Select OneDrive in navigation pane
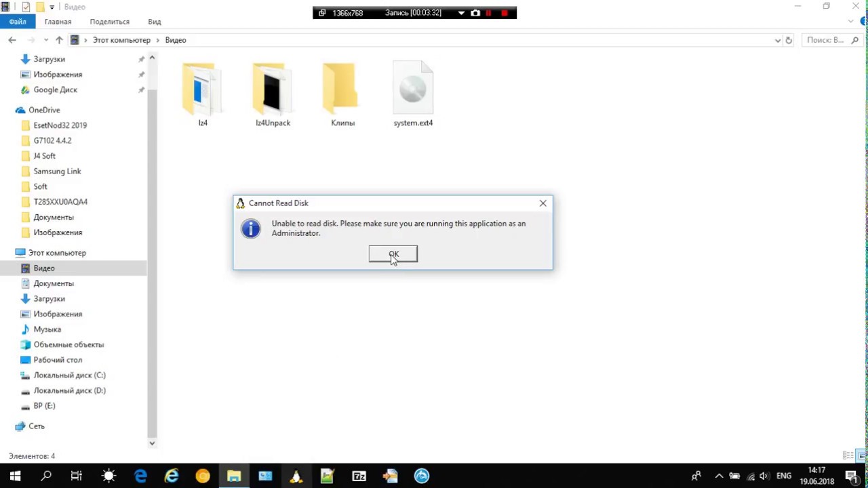 point(44,110)
